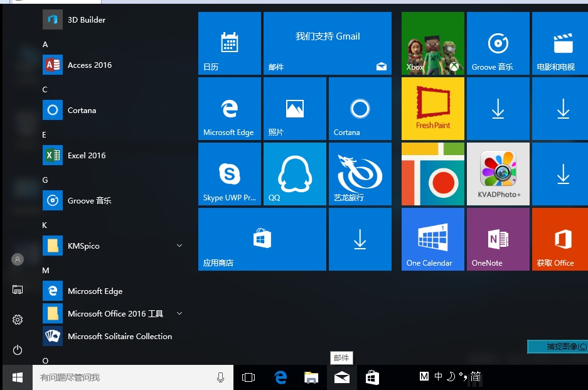588x390 pixels.
Task: Start Skype UWP Preview from its tile
Action: click(229, 173)
